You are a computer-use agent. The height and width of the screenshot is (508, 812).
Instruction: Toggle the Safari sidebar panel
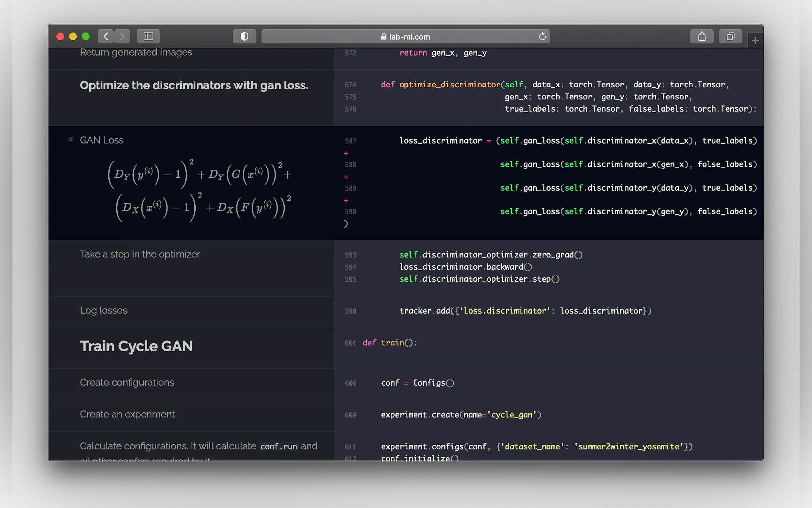coord(148,36)
